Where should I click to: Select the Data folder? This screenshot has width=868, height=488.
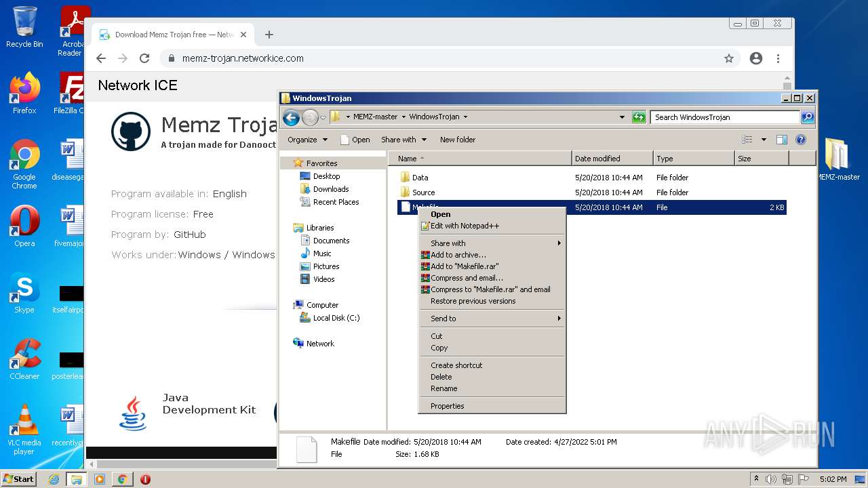[420, 178]
